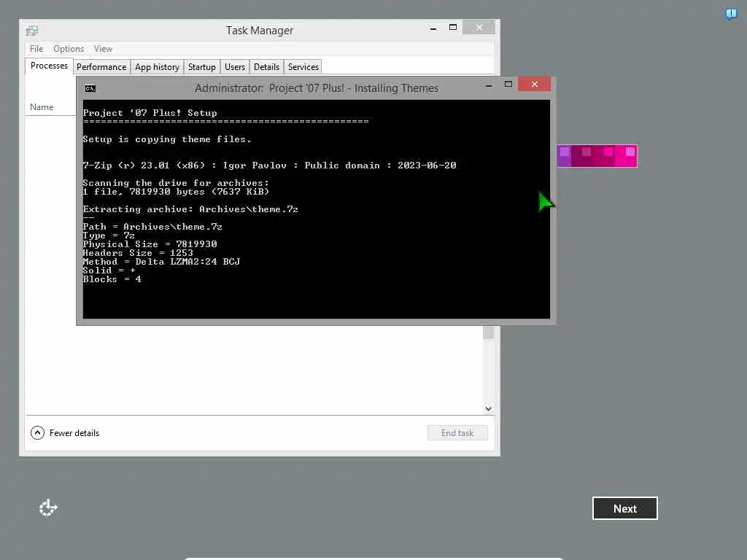Viewport: 747px width, 560px height.
Task: Click the Task Manager vertical scrollbar thumb
Action: coord(488,332)
